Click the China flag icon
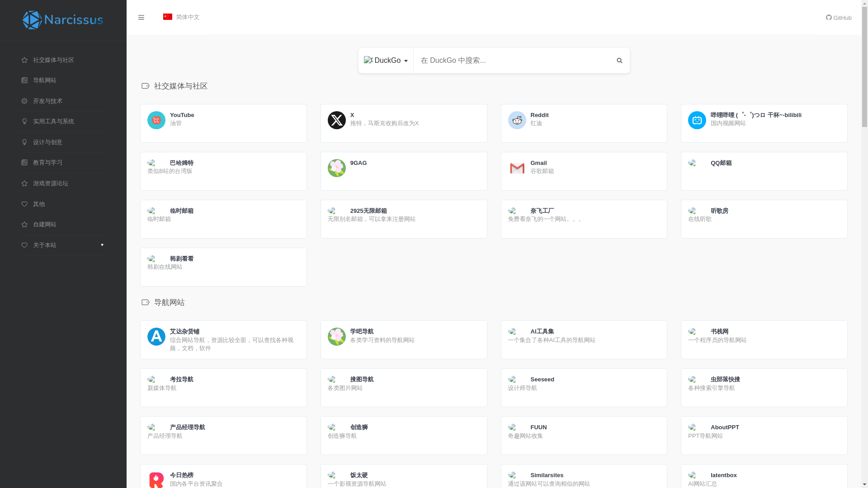The width and height of the screenshot is (868, 488). coord(168,17)
